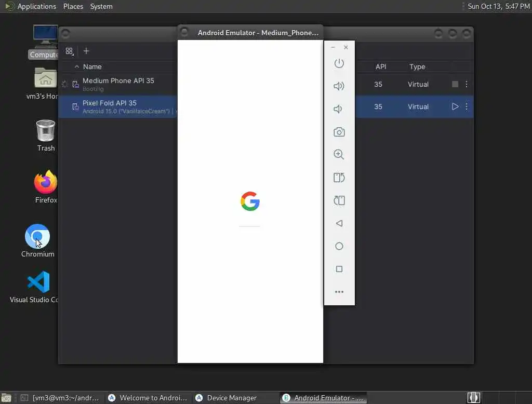This screenshot has width=532, height=404.
Task: Click the device grid icon in Device Manager toolbar
Action: [x=70, y=51]
